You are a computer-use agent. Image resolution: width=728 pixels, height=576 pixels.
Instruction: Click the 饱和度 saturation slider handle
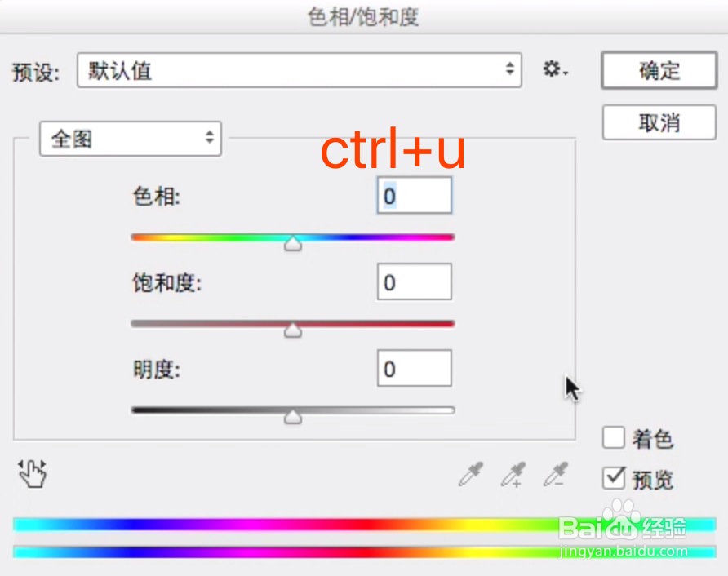(x=293, y=330)
